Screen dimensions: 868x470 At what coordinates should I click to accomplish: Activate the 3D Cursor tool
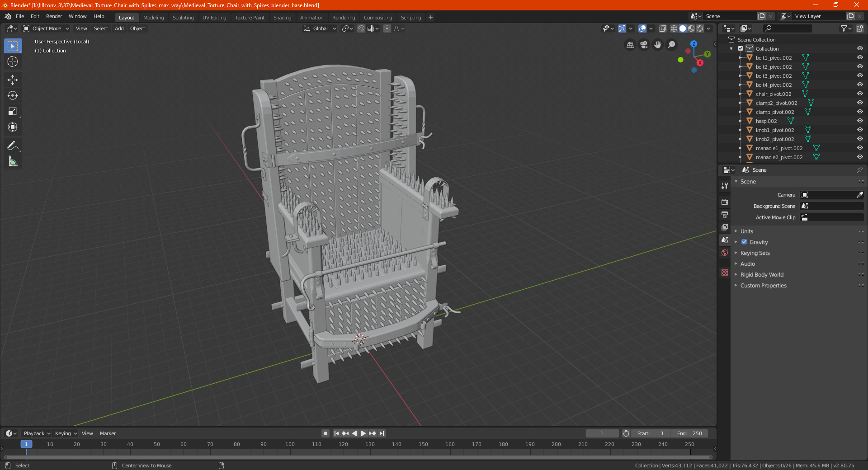[x=13, y=62]
